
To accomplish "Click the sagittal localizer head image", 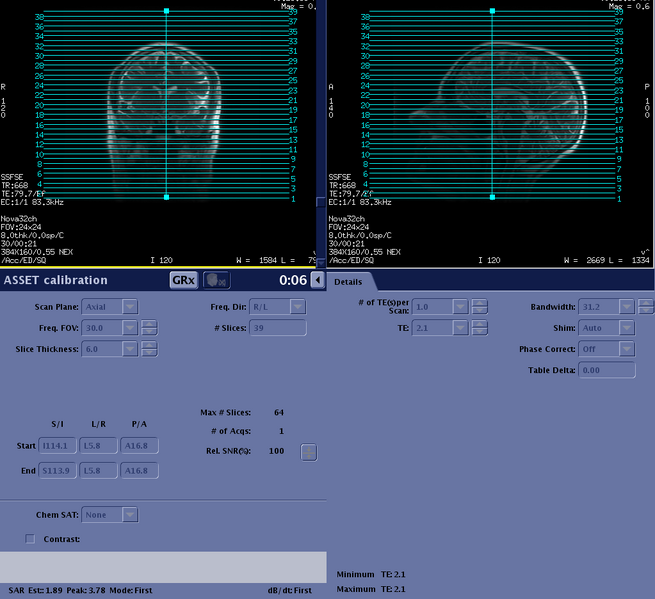I will coord(499,119).
